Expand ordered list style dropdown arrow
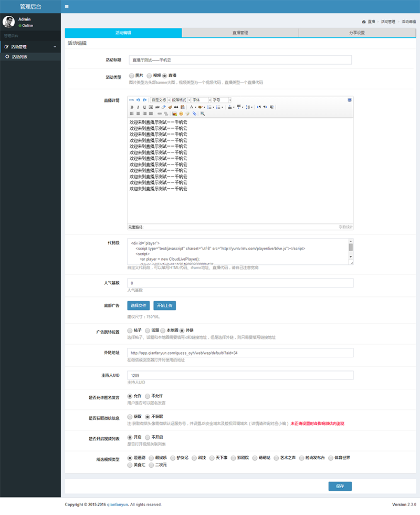This screenshot has width=420, height=515. (x=213, y=107)
